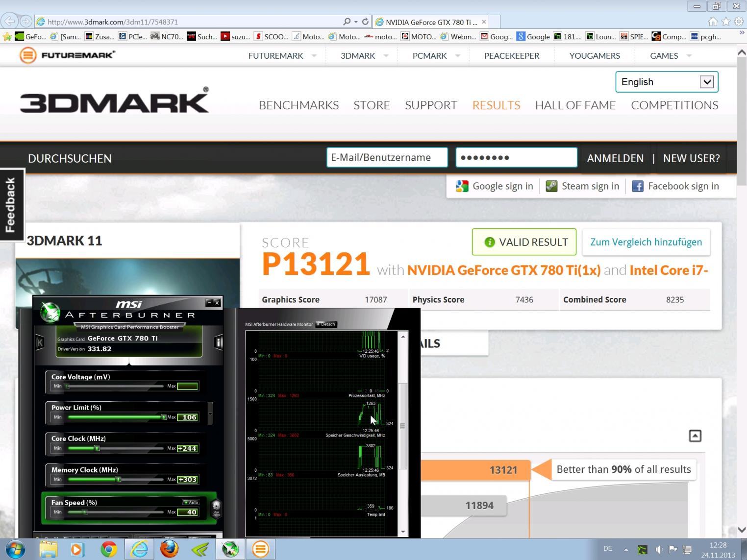This screenshot has width=747, height=560.
Task: Expand the GAMES menu arrow
Action: [x=689, y=56]
